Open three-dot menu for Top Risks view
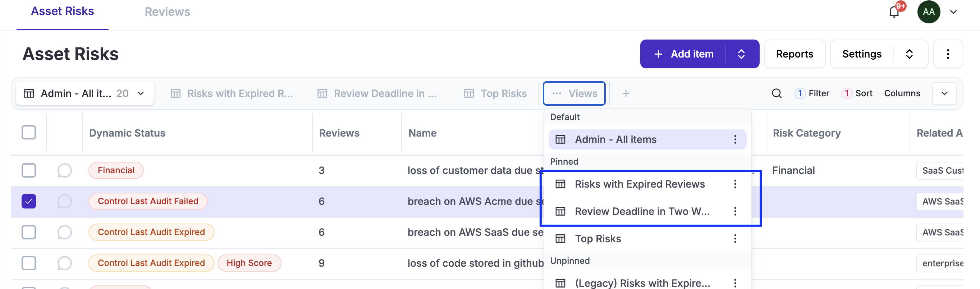 [735, 239]
